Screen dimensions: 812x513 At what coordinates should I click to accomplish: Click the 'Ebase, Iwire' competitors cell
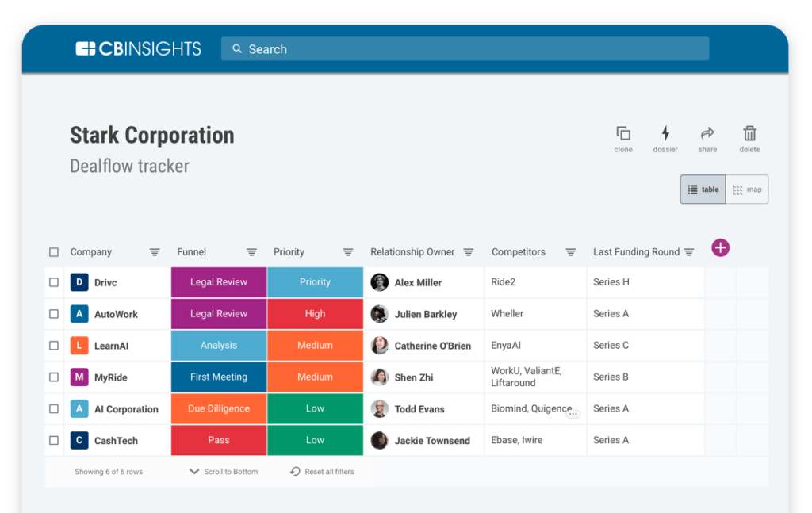coord(535,440)
